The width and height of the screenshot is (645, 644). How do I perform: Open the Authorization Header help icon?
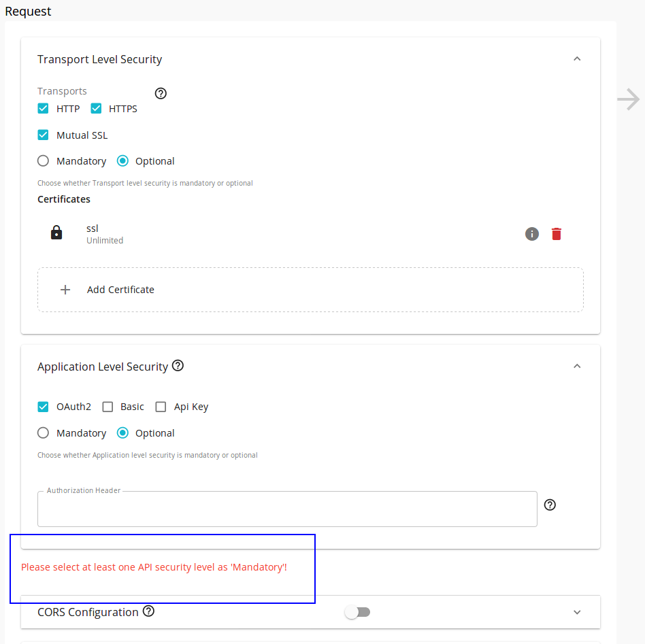click(x=550, y=505)
